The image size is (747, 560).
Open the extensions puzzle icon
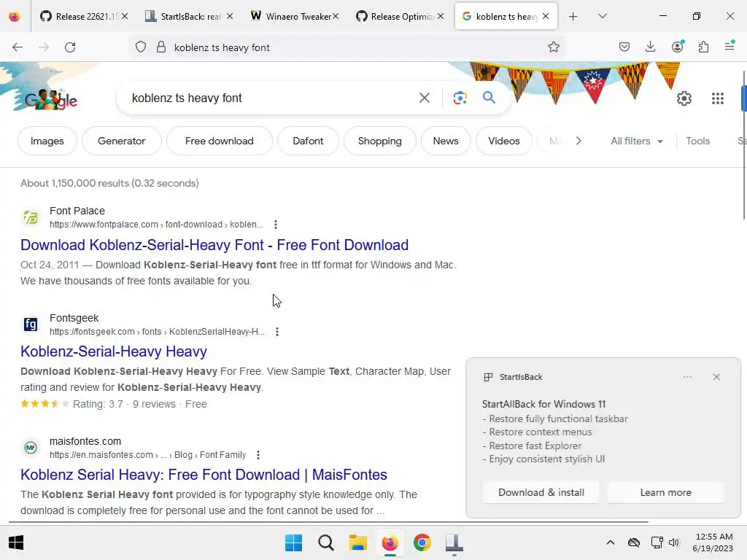(x=703, y=47)
